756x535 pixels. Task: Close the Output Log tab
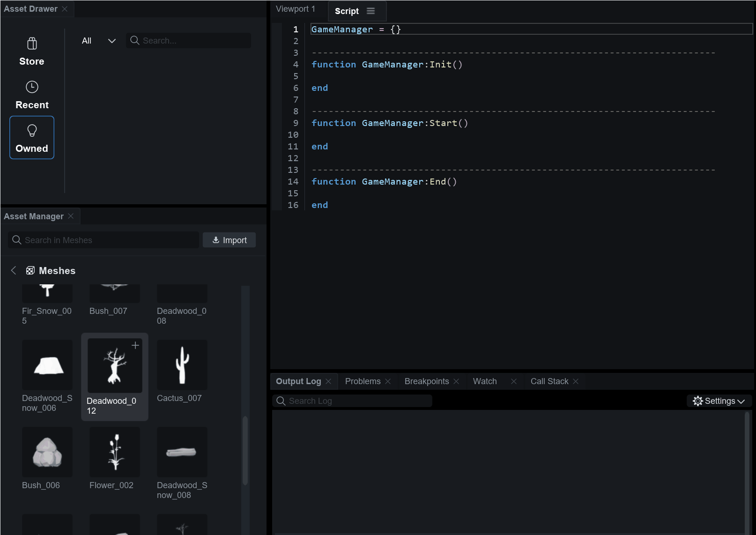coord(328,381)
